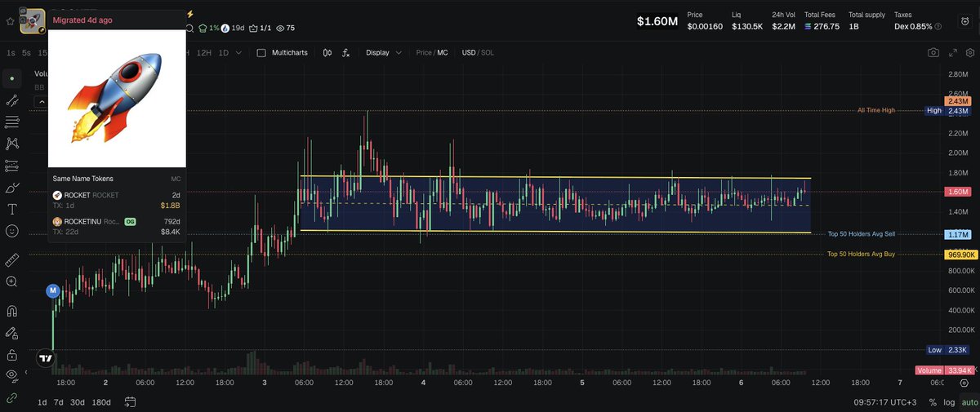
Task: Expand the Display dropdown
Action: click(384, 52)
